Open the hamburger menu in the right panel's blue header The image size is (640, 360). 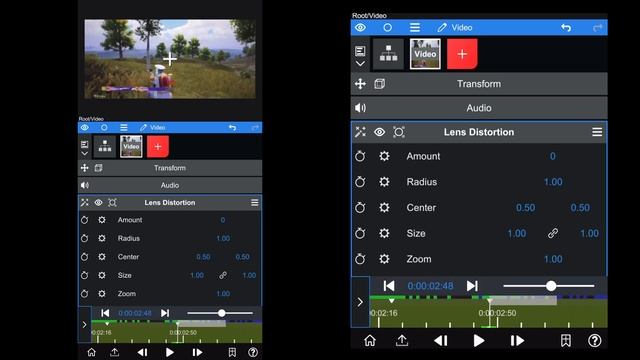(415, 27)
